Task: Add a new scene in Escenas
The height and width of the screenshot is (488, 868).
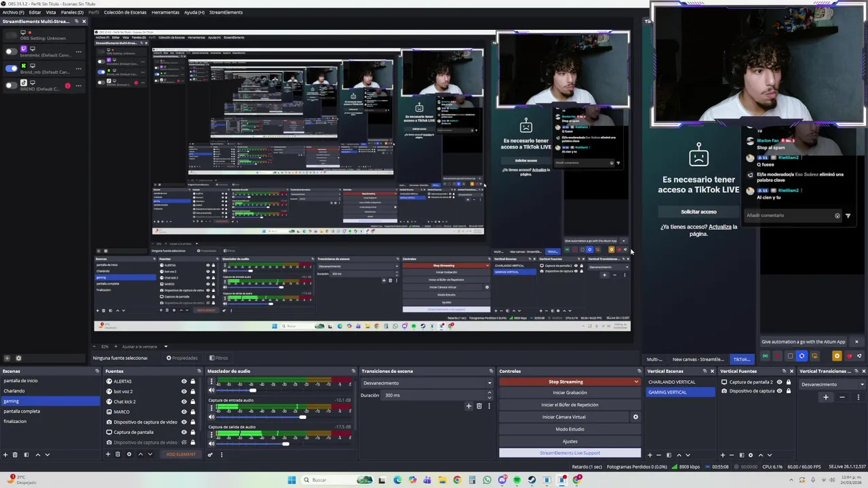Action: pos(5,455)
